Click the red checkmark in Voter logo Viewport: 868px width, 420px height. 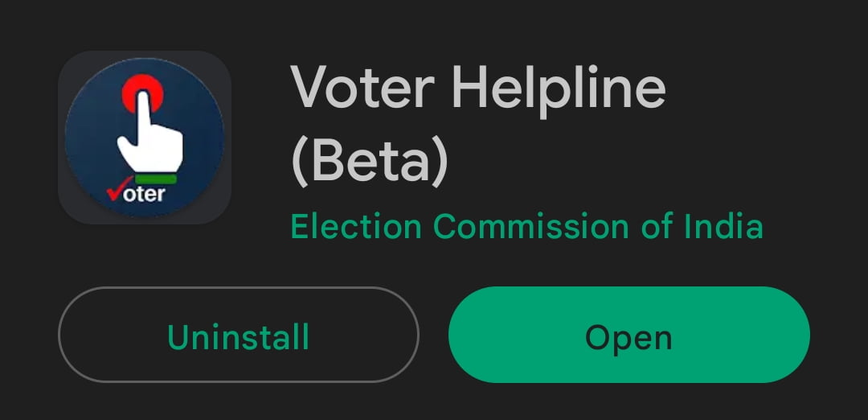tap(119, 189)
